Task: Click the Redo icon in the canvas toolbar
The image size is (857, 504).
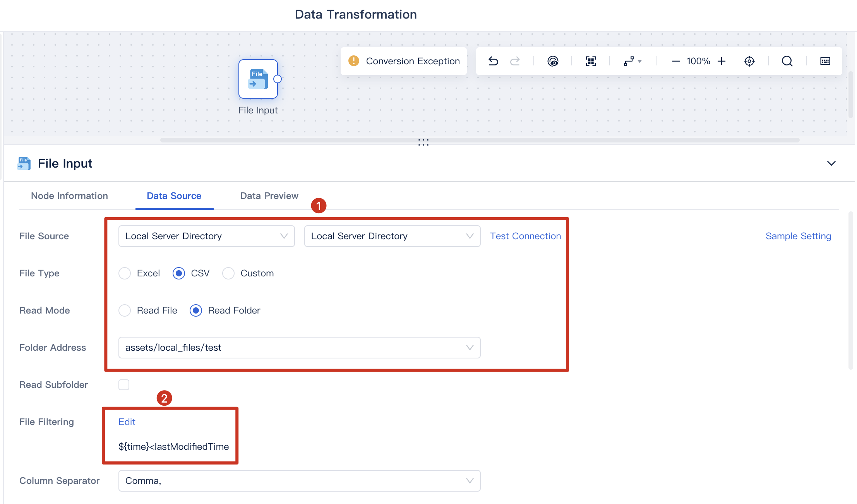Action: [515, 61]
